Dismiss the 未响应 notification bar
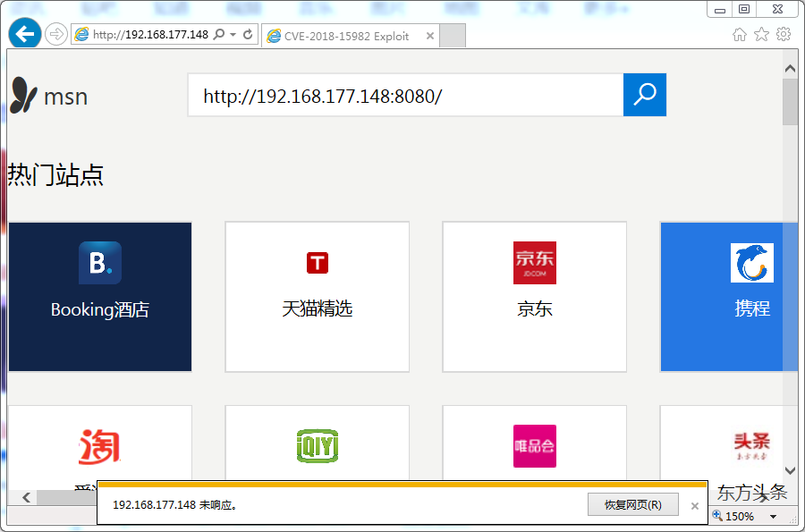 (x=695, y=506)
